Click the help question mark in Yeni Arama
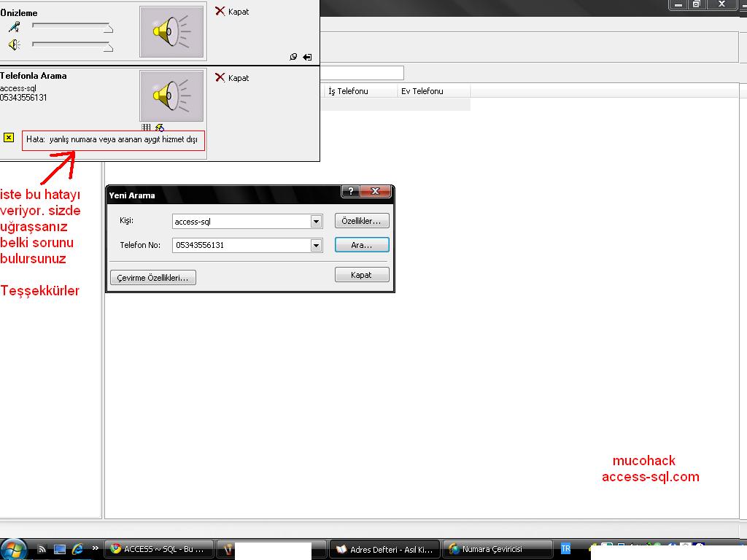The image size is (747, 560). click(351, 192)
